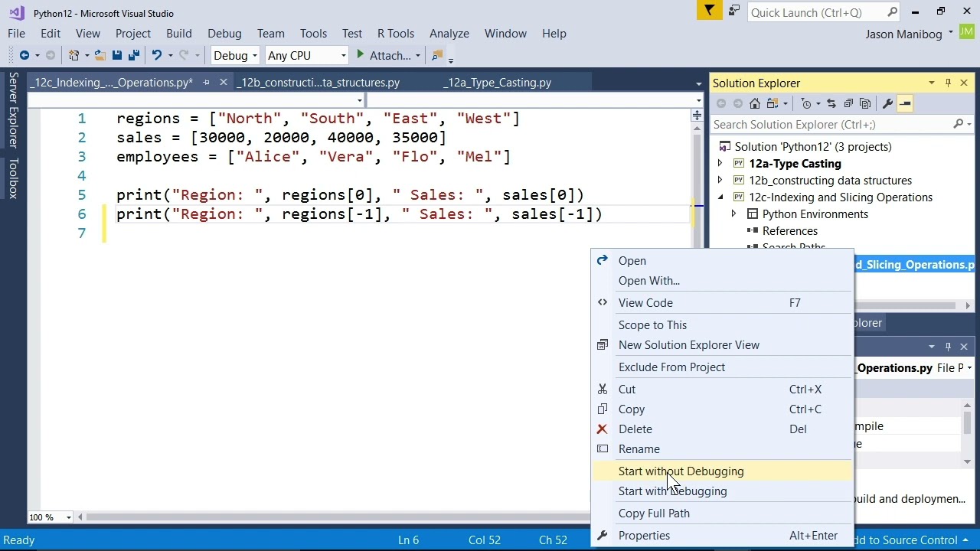Open the Analyze menu

pos(449,34)
